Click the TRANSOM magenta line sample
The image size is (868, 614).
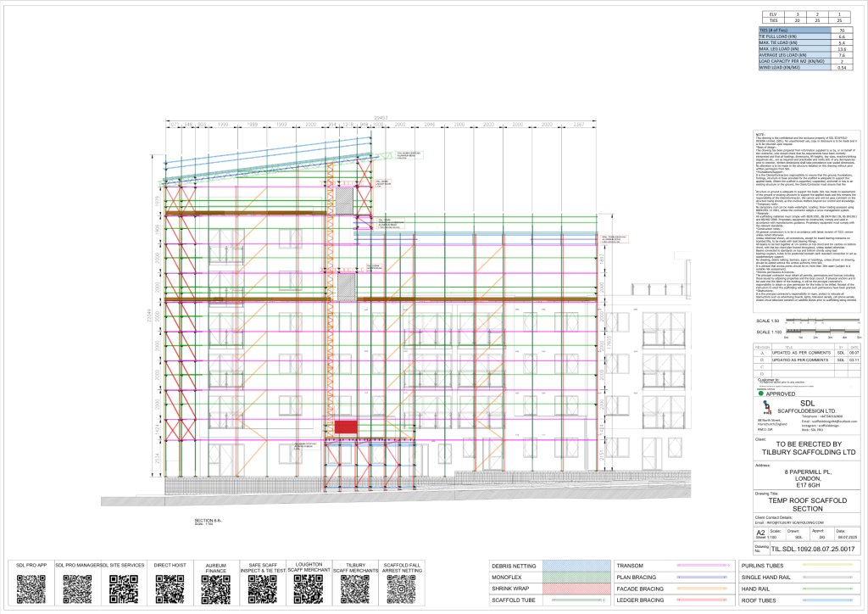click(702, 566)
